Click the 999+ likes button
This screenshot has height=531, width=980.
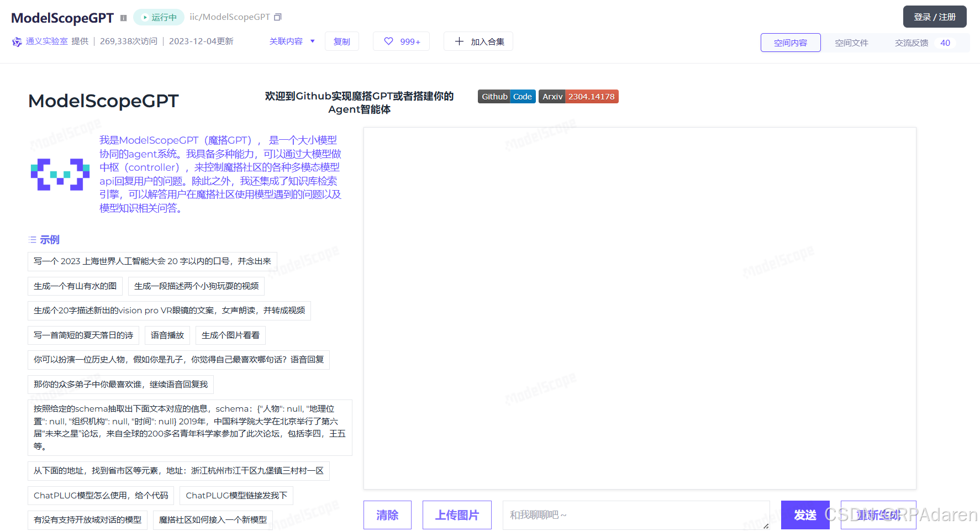[x=402, y=41]
